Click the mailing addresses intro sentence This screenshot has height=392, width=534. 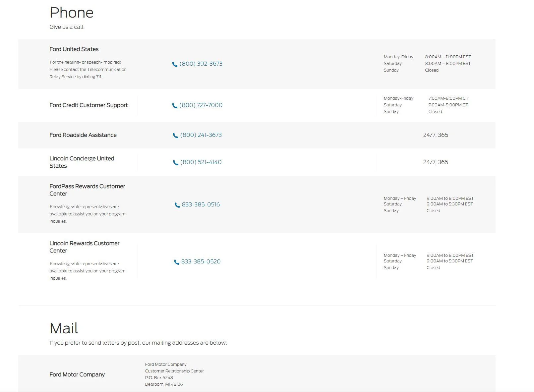coord(138,343)
